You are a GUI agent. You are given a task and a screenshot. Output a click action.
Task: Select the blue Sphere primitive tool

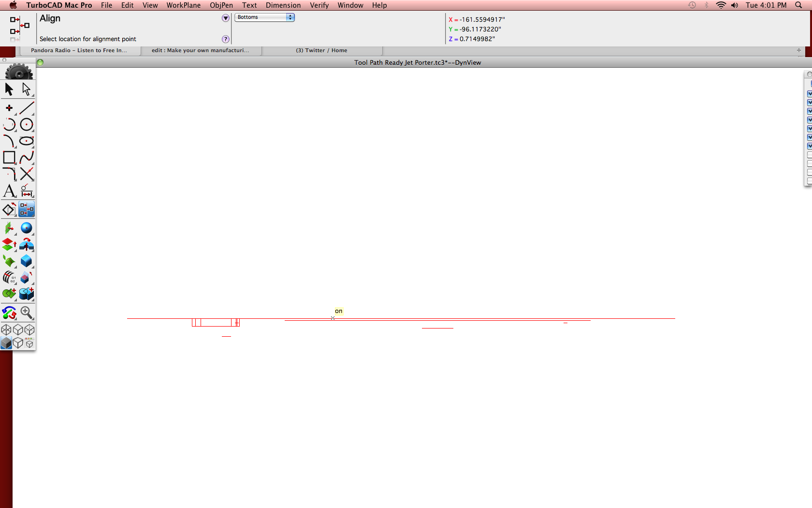tap(27, 228)
